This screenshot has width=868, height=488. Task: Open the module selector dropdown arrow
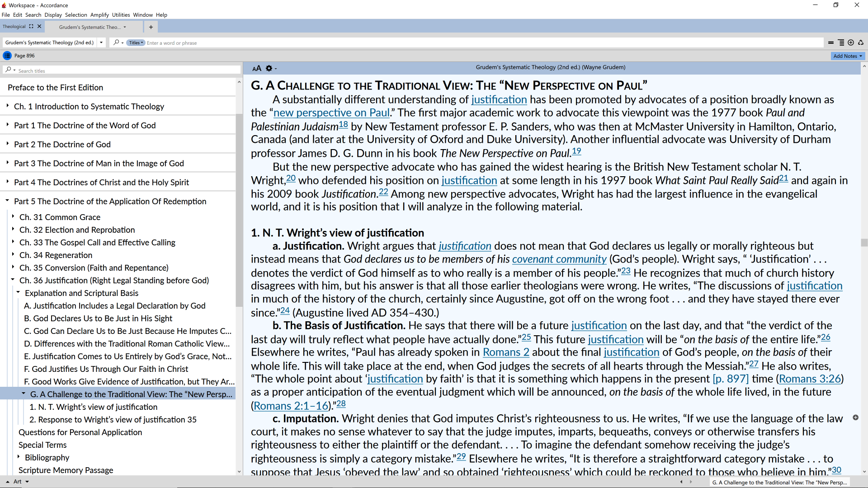101,42
